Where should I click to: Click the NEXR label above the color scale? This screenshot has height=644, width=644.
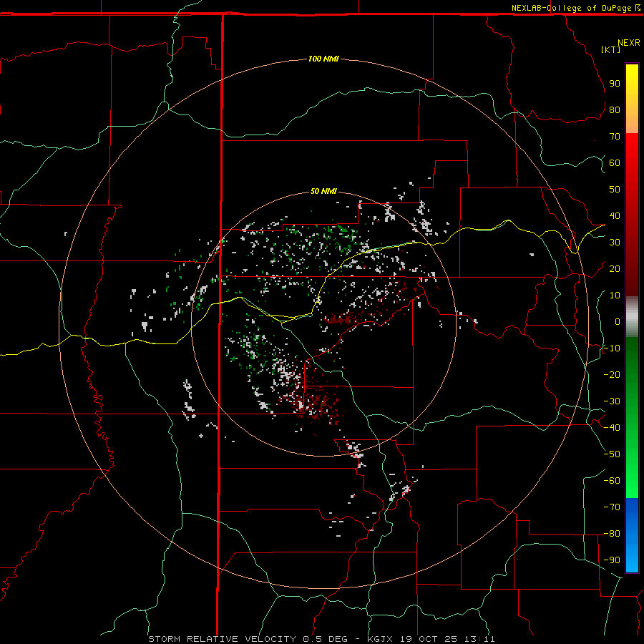(628, 43)
